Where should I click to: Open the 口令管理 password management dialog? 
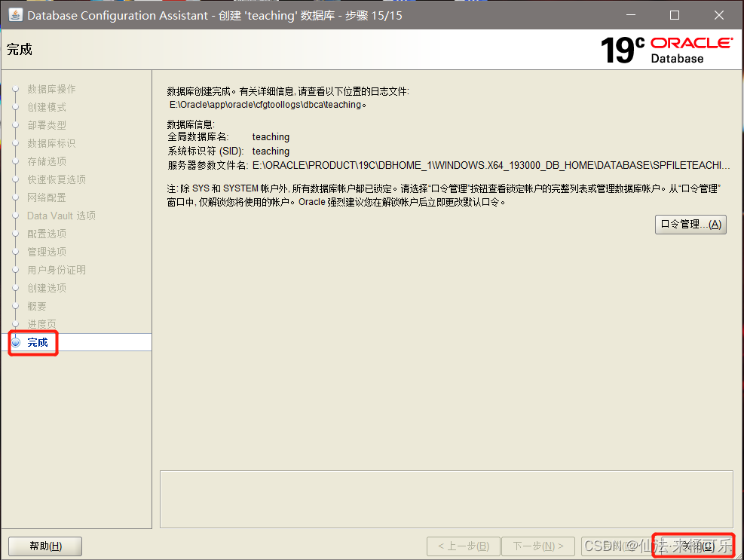tap(690, 224)
